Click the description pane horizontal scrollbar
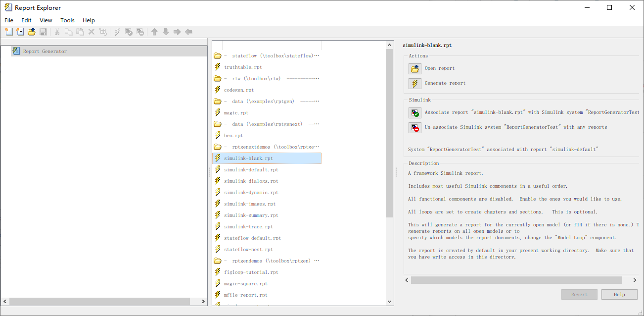This screenshot has width=644, height=316. pos(517,280)
